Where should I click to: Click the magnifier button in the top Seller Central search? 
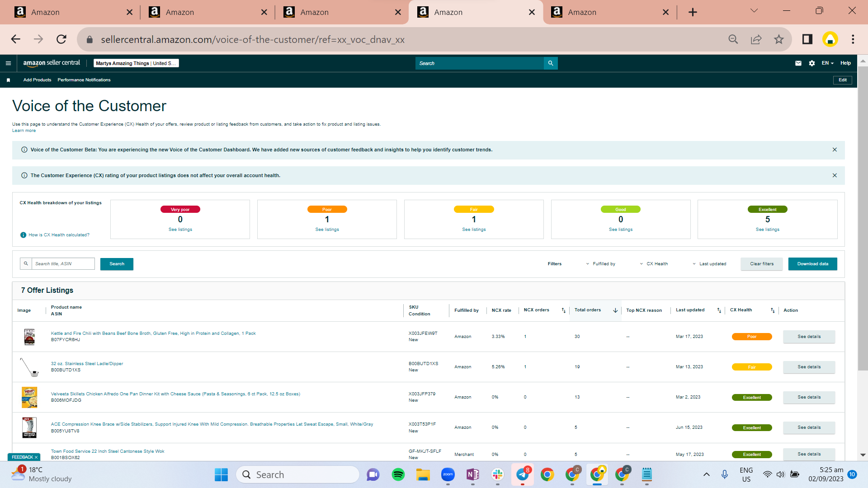pos(551,63)
